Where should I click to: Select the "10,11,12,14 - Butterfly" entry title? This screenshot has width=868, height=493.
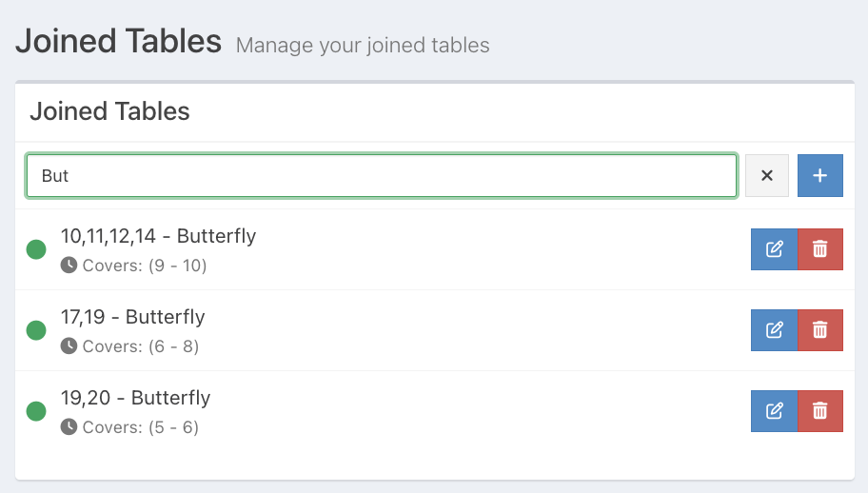(x=158, y=236)
